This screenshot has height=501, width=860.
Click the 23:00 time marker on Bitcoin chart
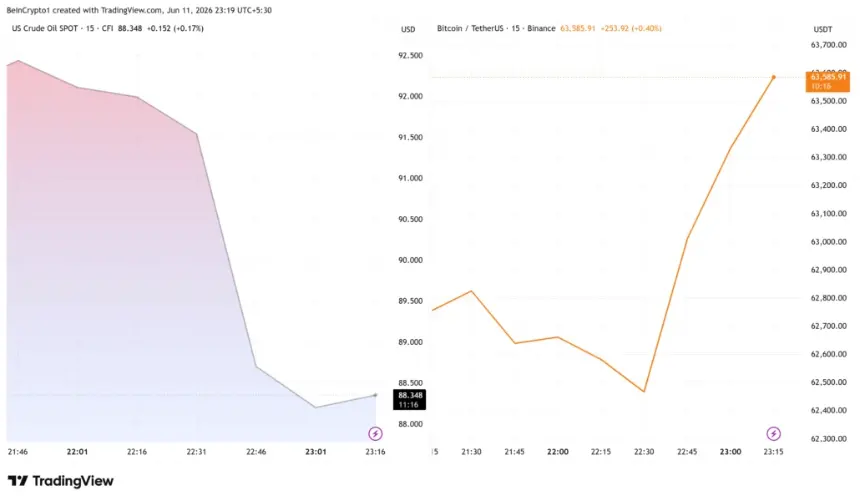(731, 452)
